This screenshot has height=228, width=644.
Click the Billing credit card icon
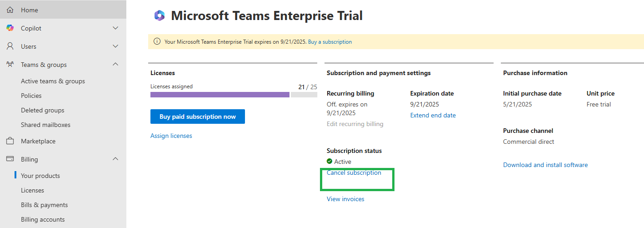(x=10, y=159)
